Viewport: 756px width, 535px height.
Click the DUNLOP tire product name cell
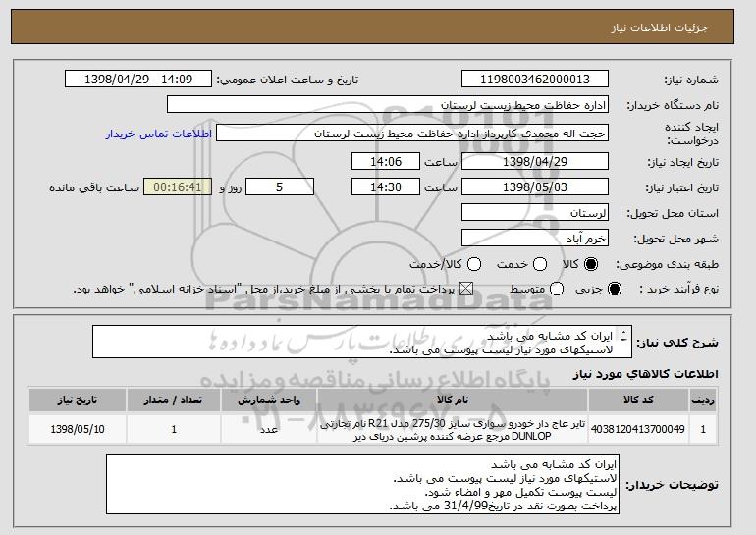coord(453,429)
